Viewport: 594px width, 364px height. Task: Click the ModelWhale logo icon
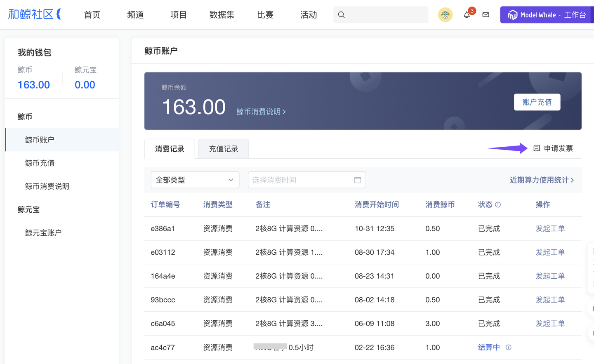(512, 15)
